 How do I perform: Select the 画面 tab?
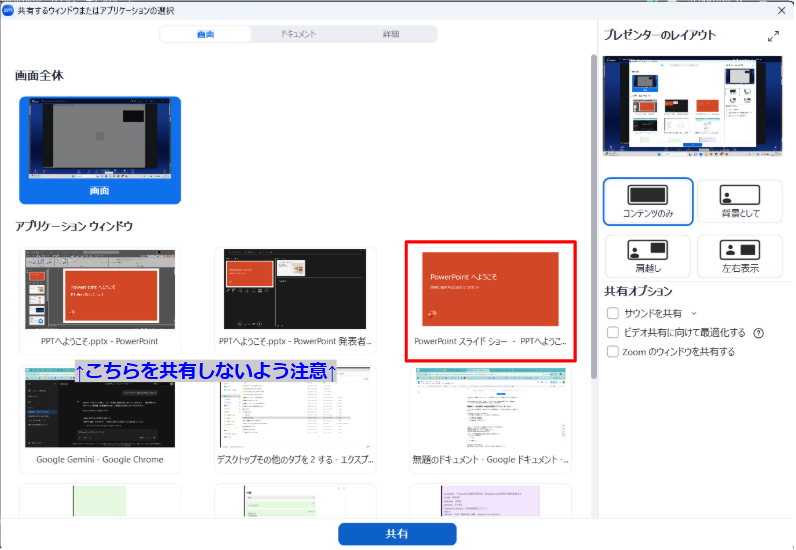[206, 34]
